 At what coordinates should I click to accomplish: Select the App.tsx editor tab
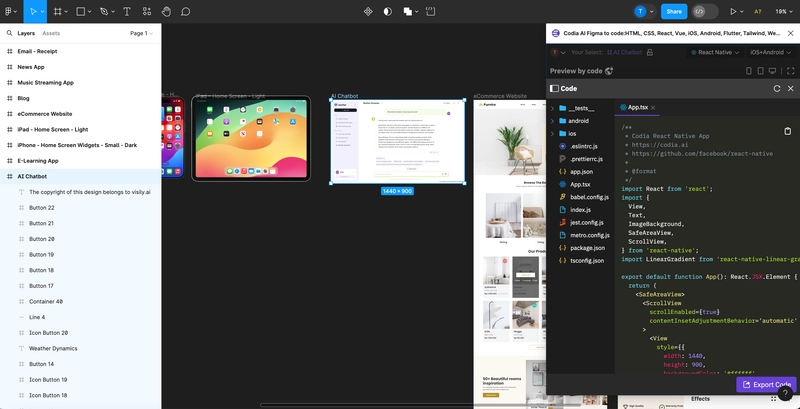633,107
